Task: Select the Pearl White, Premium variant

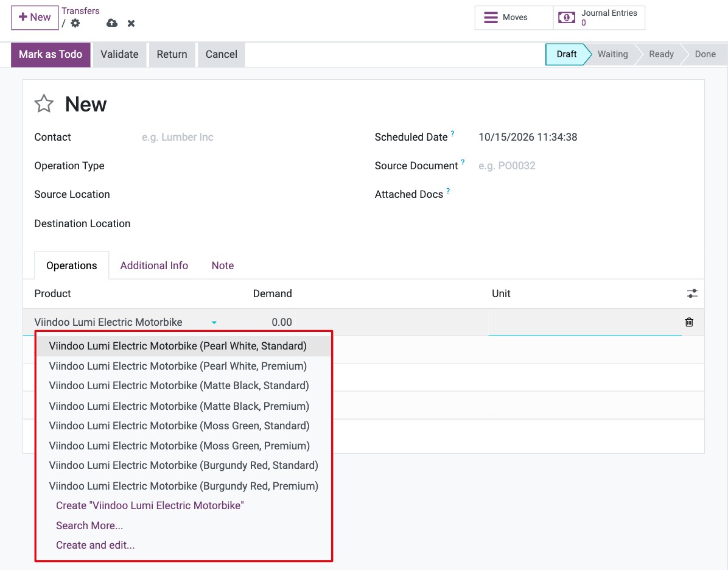Action: click(184, 366)
